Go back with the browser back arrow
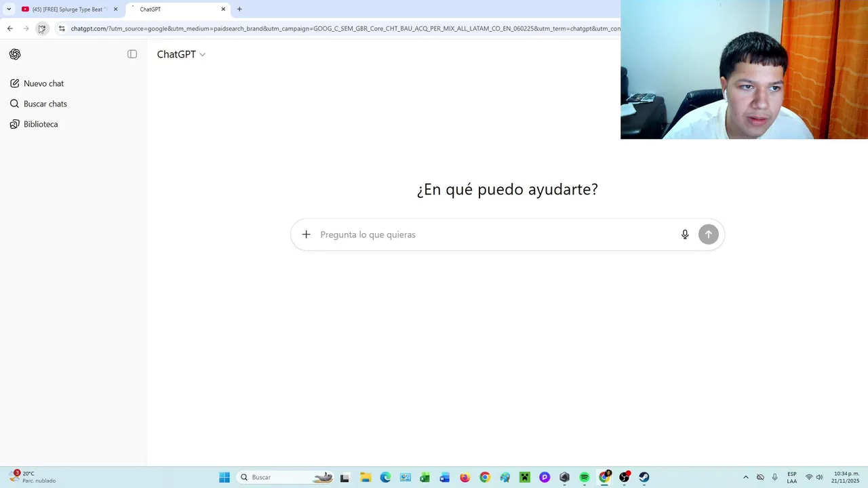The height and width of the screenshot is (488, 868). 9,28
